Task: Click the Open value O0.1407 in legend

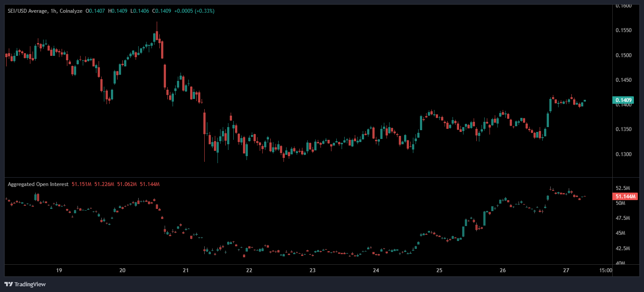Action: pos(96,11)
